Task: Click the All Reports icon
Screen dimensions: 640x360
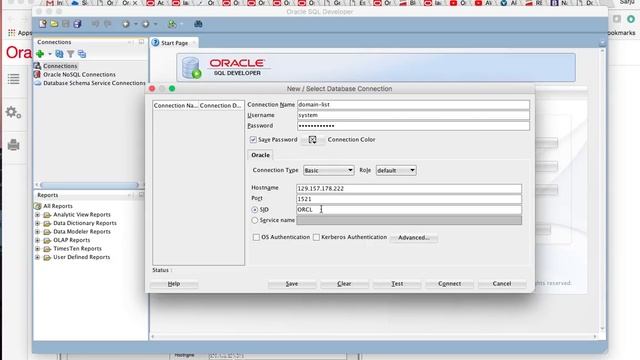Action: click(x=38, y=206)
